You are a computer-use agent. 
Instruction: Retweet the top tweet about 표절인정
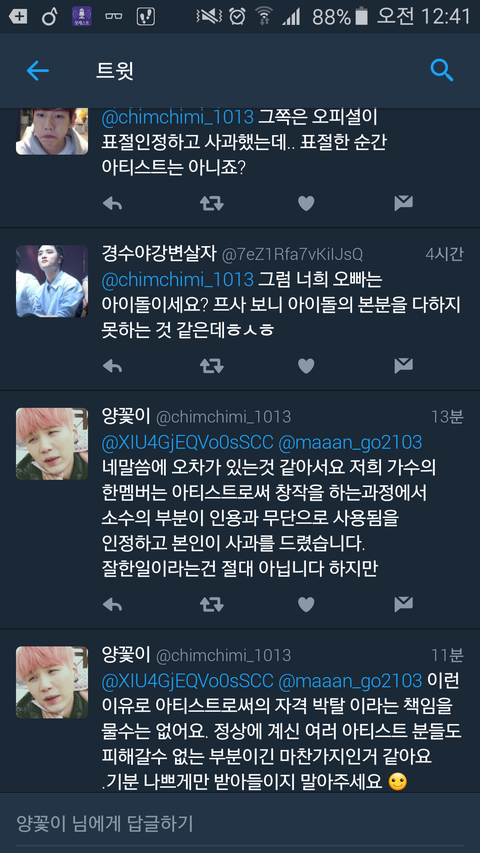click(x=211, y=203)
